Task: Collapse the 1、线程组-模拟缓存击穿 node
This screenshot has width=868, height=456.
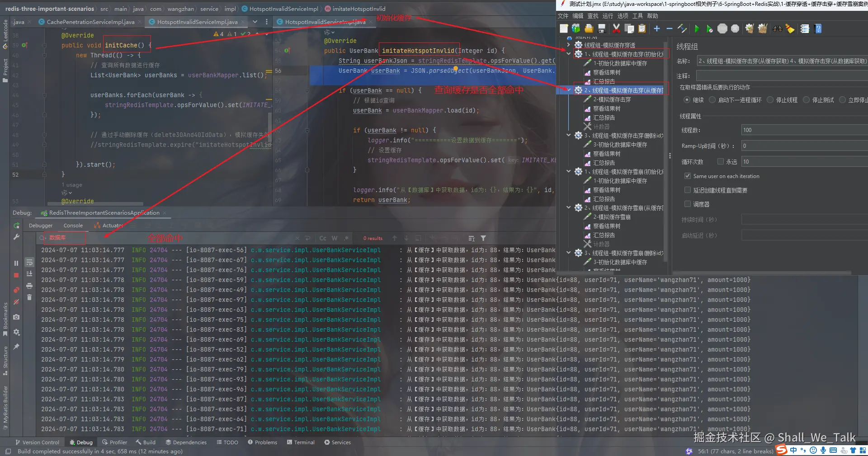Action: click(x=569, y=54)
